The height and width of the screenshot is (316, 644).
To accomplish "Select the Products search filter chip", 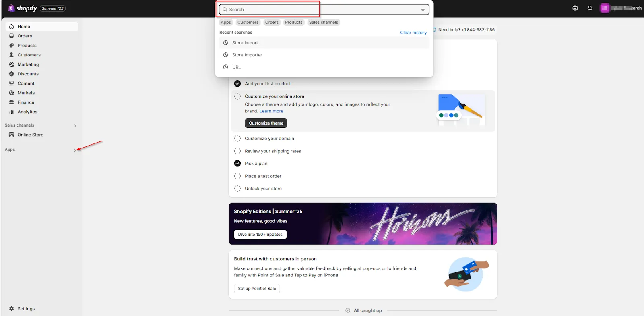I will coord(294,22).
